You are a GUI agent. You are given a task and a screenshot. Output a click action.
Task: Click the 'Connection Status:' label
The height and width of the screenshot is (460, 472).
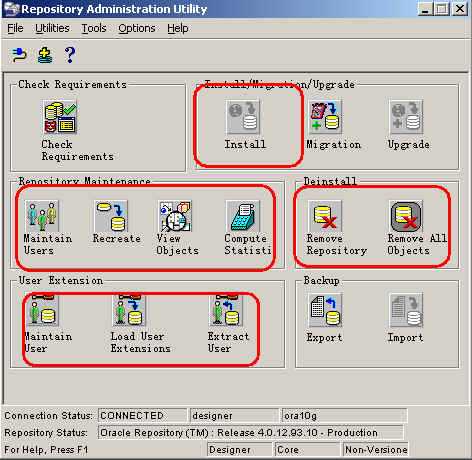(x=48, y=416)
